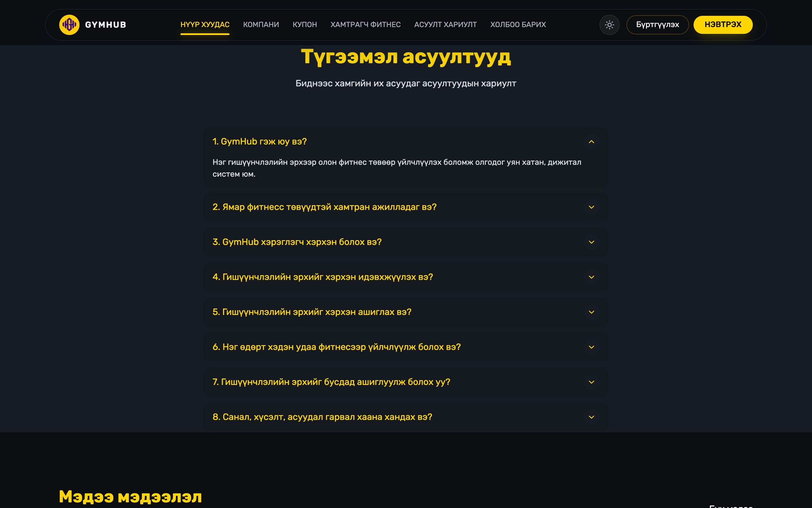Click the GymHub round logo icon
The image size is (812, 508).
pos(69,25)
